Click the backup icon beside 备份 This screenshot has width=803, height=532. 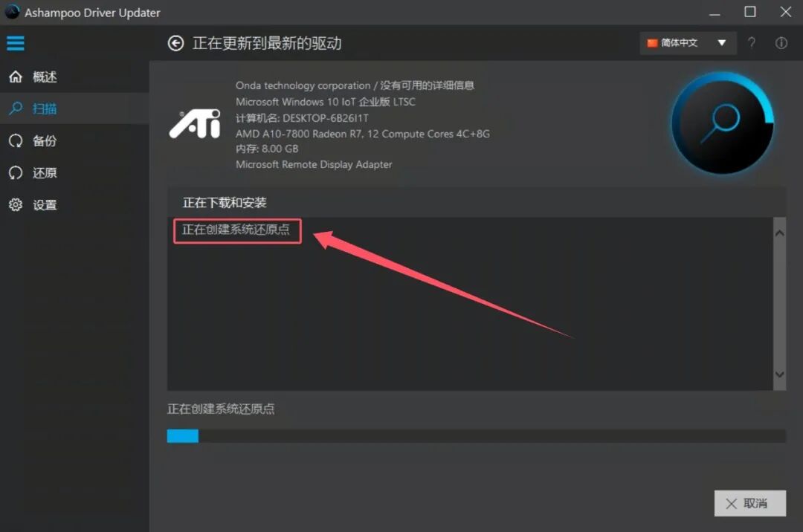tap(16, 140)
